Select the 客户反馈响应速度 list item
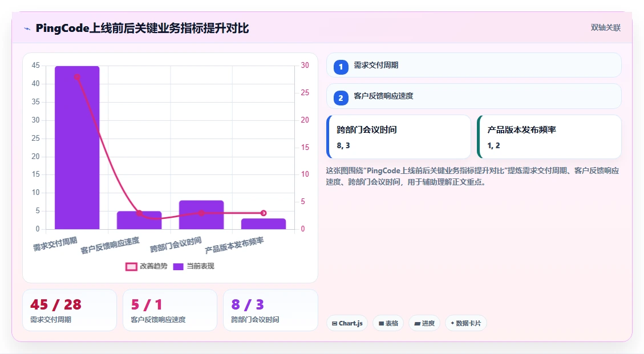Viewport: 644px width, 354px height. coord(473,96)
